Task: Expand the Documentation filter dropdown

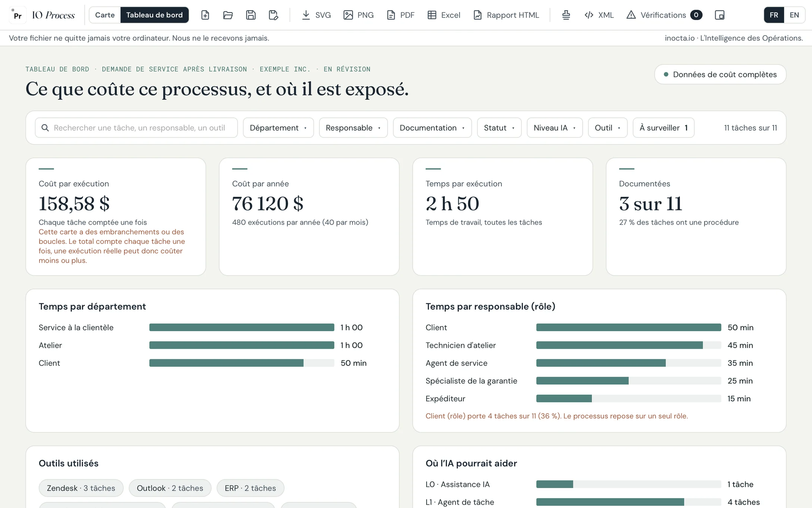Action: click(x=432, y=128)
